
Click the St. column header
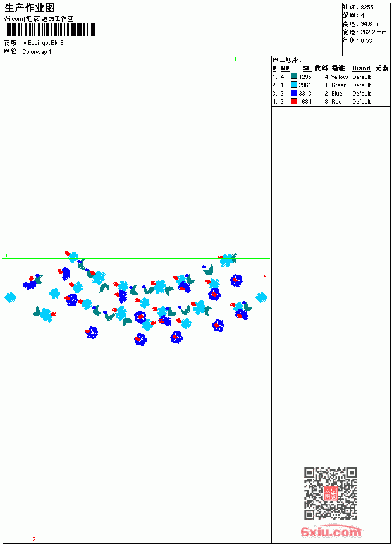(307, 68)
